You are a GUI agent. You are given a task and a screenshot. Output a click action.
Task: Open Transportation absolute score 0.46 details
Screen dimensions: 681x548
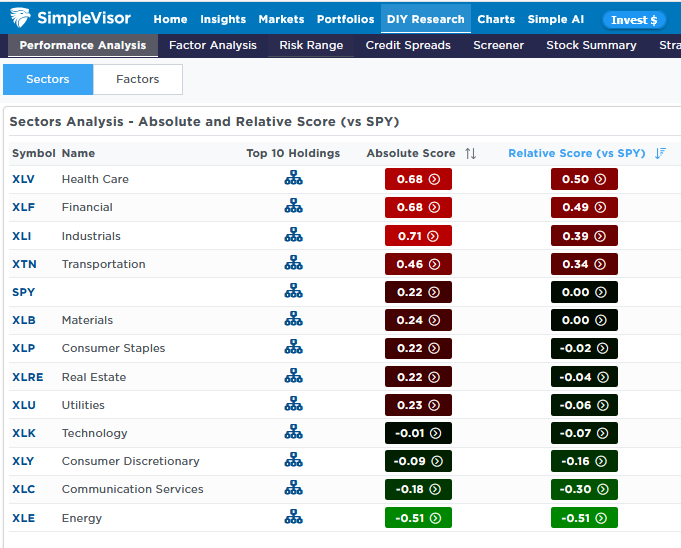point(418,264)
